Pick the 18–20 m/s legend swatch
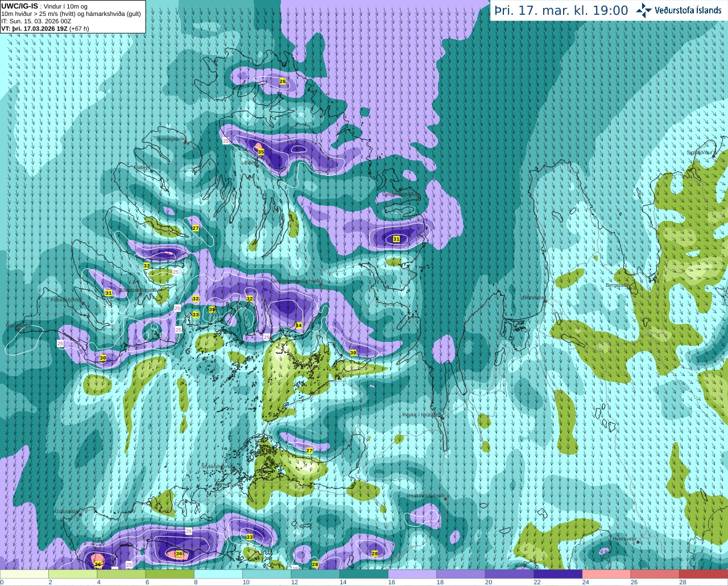Screen dimensions: 728x586 tap(462, 574)
